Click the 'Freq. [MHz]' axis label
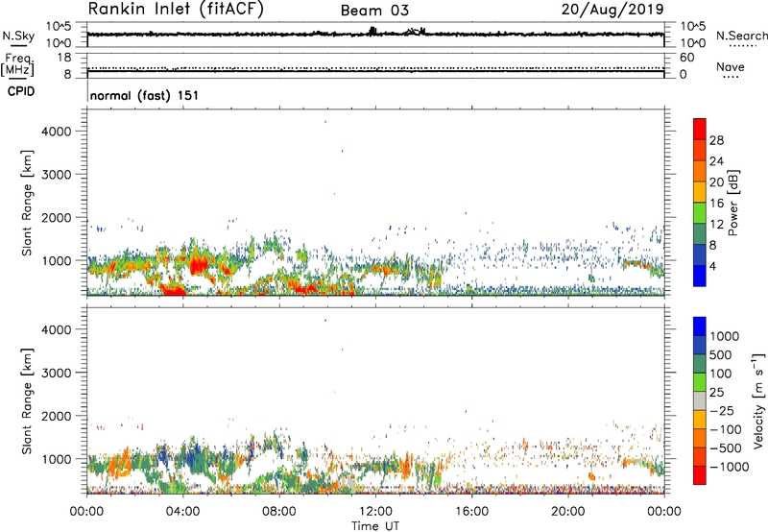 (x=18, y=64)
